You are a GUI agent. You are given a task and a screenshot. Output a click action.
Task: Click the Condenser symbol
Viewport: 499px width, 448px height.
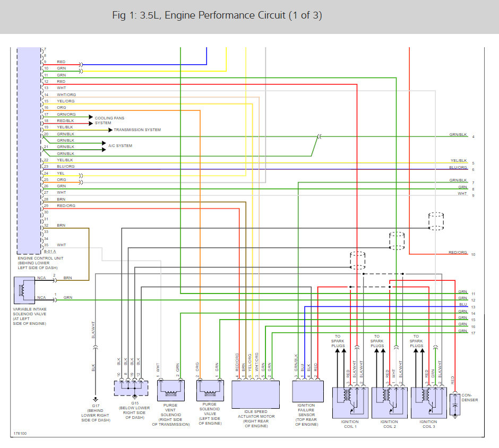pyautogui.click(x=455, y=404)
